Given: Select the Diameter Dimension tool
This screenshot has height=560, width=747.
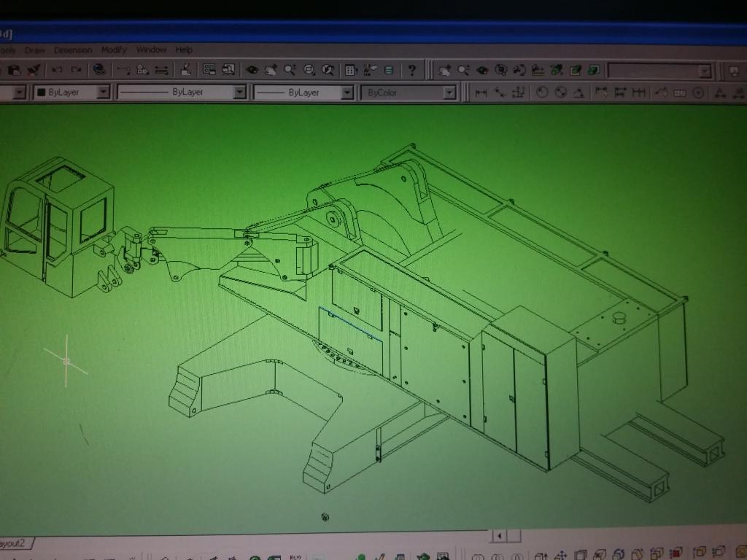Looking at the screenshot, I should tap(560, 93).
